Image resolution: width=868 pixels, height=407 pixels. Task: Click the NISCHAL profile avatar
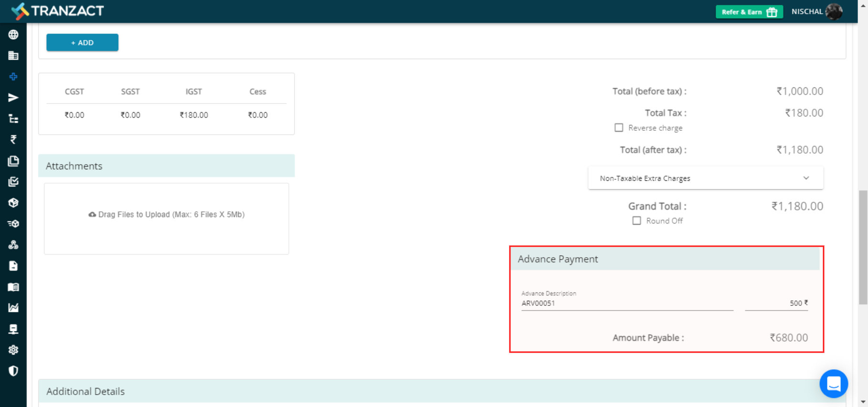[x=834, y=11]
